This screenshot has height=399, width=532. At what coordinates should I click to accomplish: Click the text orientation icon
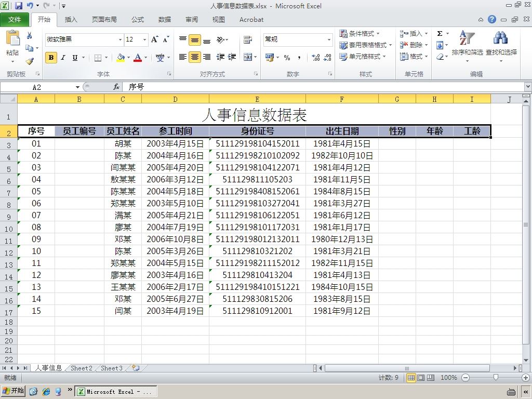pos(221,39)
